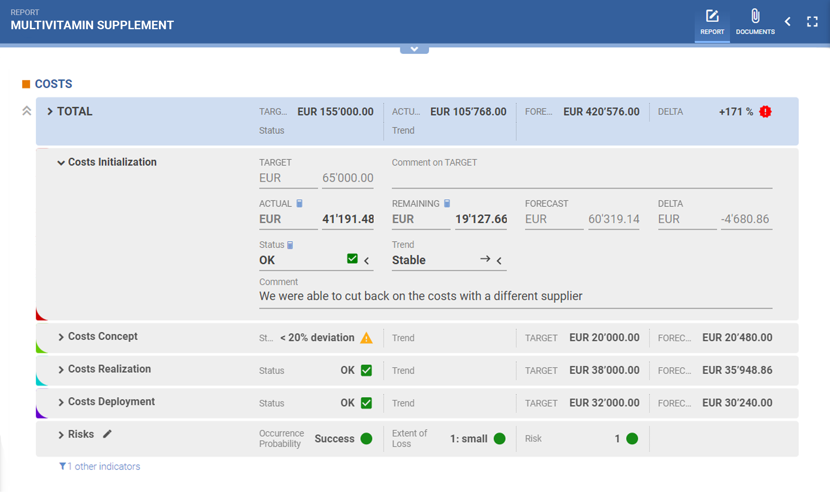The width and height of the screenshot is (830, 504).
Task: Click the back arrow in header
Action: [x=788, y=22]
